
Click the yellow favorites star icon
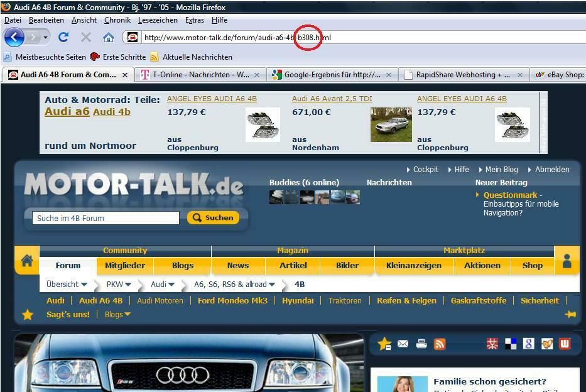tap(27, 315)
